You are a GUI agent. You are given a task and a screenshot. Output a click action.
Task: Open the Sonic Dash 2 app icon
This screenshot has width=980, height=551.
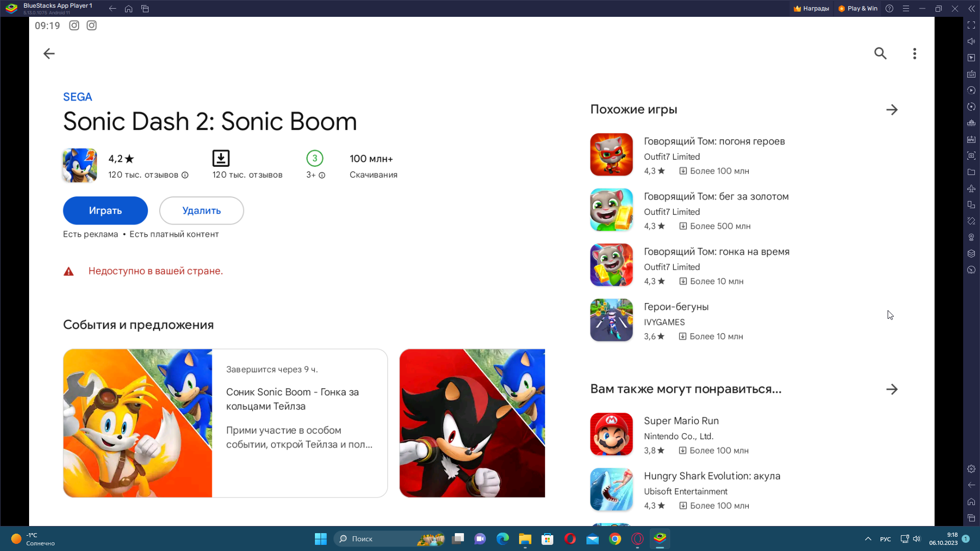[80, 165]
